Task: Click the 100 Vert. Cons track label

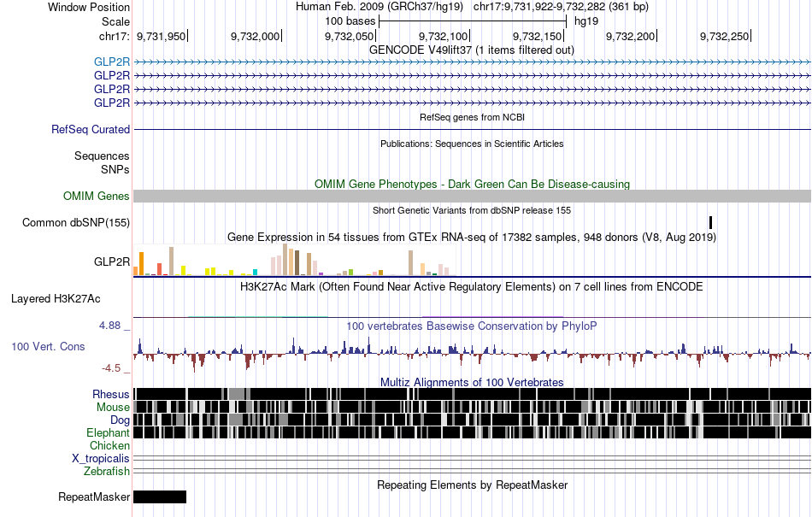Action: coord(48,347)
